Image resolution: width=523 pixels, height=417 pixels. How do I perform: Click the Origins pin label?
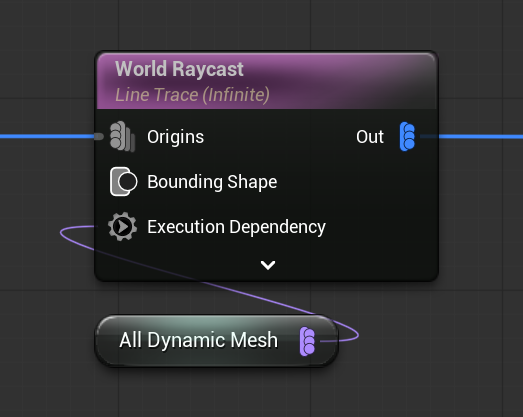tap(175, 137)
